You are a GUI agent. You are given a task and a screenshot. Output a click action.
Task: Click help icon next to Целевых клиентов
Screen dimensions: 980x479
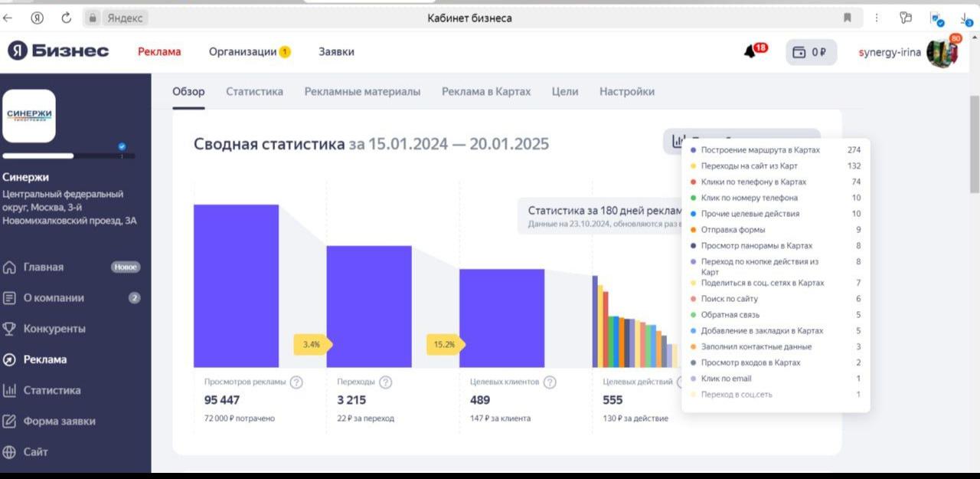click(550, 382)
